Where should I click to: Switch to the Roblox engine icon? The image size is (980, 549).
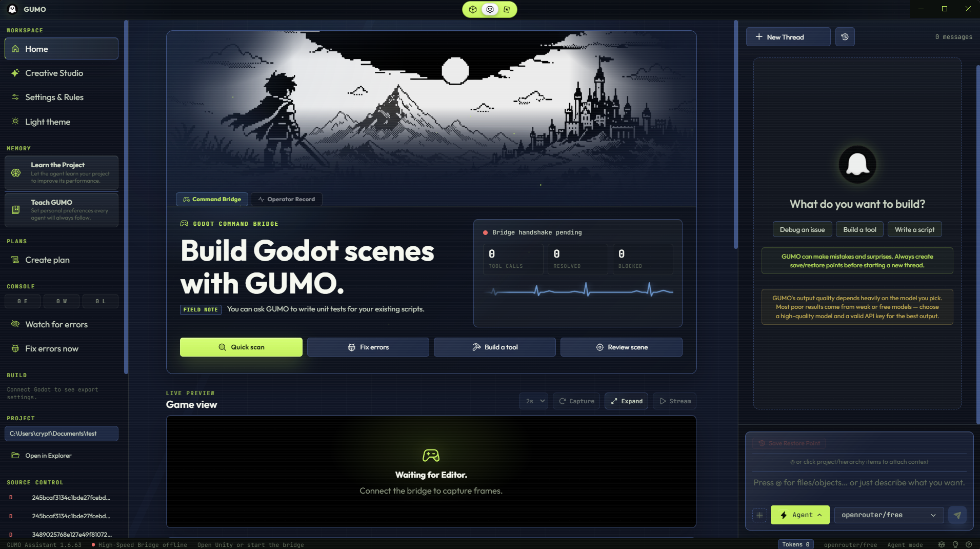507,9
